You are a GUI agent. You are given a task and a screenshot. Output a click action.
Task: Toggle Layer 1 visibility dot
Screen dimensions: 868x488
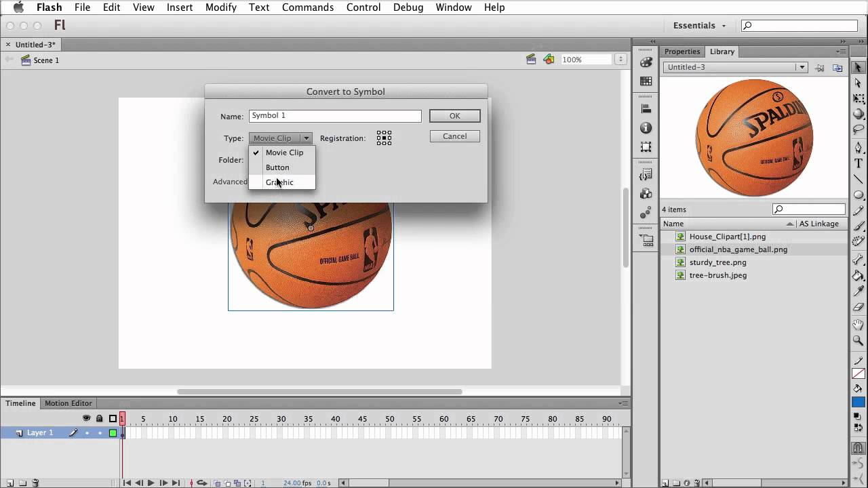pyautogui.click(x=87, y=433)
